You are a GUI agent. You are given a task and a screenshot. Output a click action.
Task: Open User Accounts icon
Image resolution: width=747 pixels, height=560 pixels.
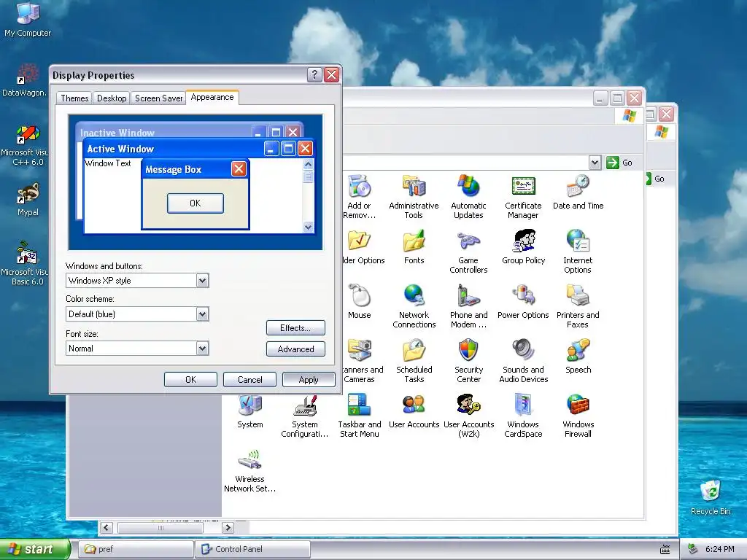click(414, 405)
